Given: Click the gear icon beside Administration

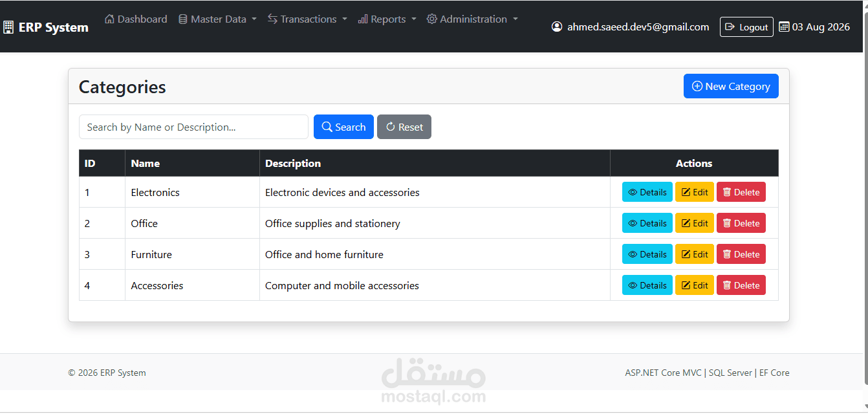Looking at the screenshot, I should click(x=432, y=19).
